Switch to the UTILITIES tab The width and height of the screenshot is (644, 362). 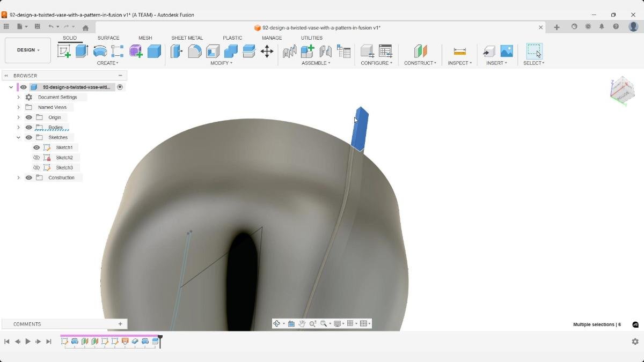312,38
